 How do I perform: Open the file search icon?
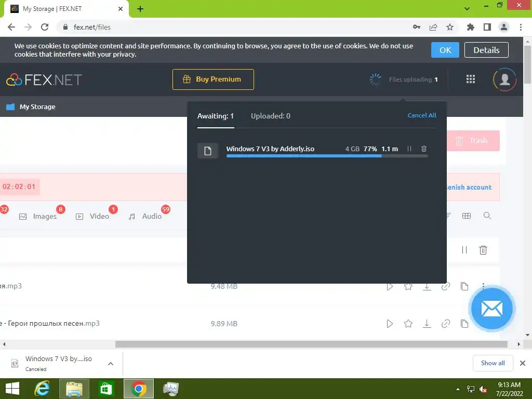coord(487,216)
